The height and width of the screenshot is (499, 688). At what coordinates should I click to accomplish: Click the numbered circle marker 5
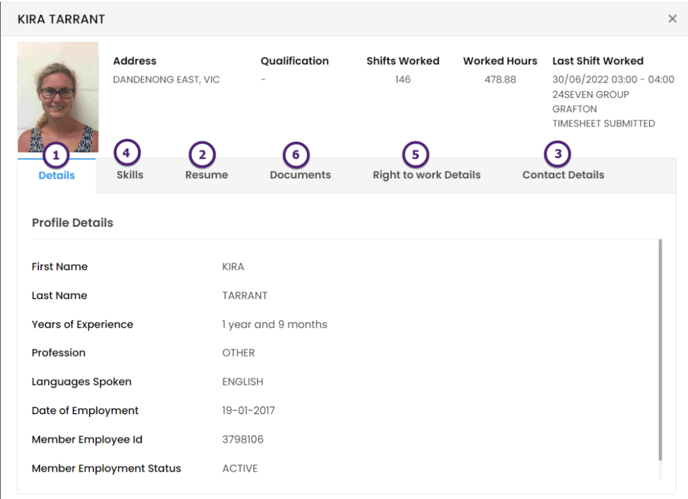coord(415,154)
